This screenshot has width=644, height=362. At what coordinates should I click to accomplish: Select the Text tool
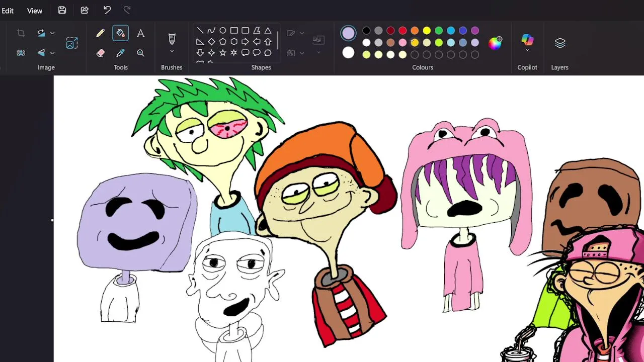point(140,33)
